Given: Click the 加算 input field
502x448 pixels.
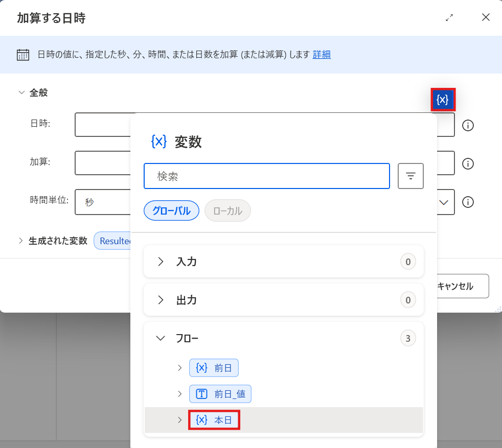Looking at the screenshot, I should [x=103, y=163].
